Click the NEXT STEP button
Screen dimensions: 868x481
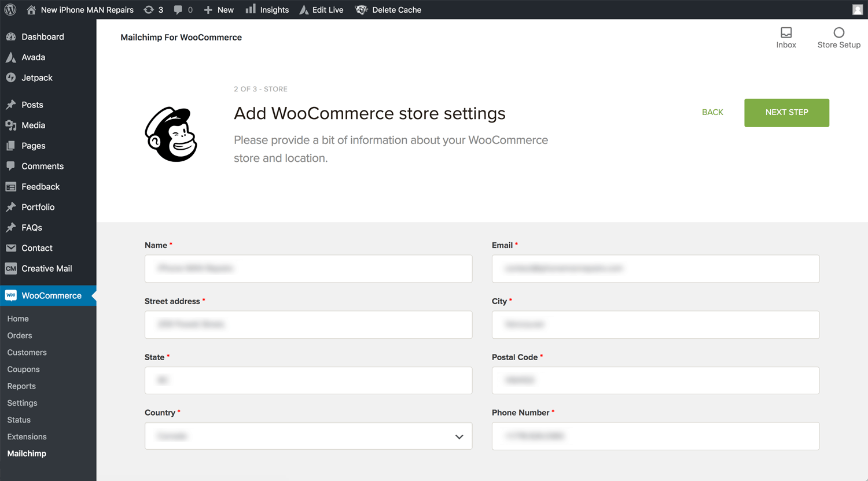point(786,113)
